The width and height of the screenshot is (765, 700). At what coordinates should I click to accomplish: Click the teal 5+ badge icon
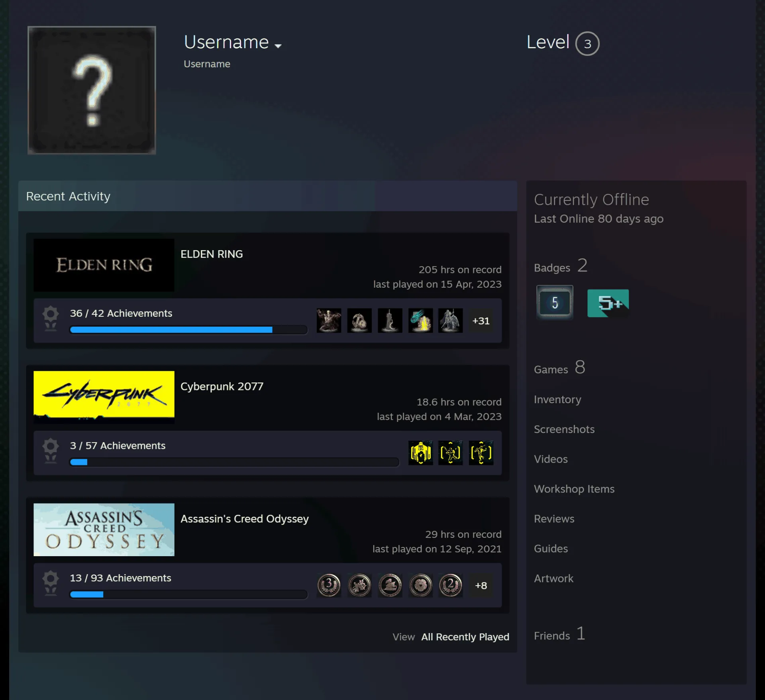(x=608, y=303)
